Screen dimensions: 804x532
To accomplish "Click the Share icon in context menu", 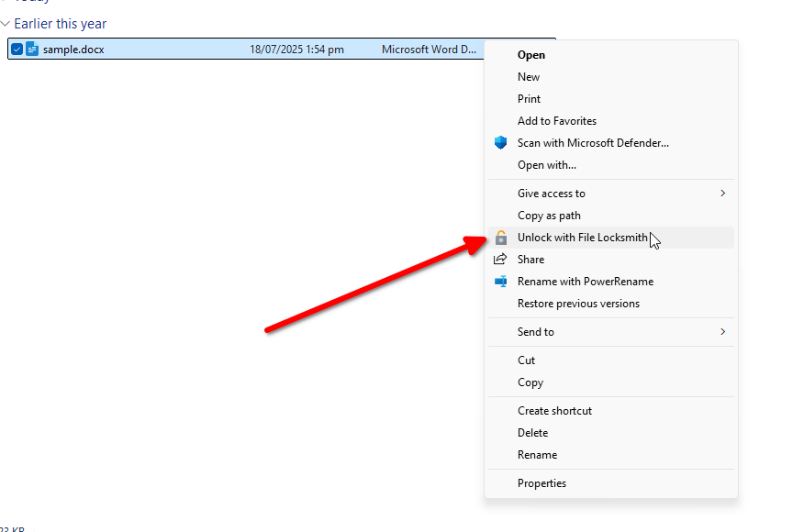I will pos(500,259).
